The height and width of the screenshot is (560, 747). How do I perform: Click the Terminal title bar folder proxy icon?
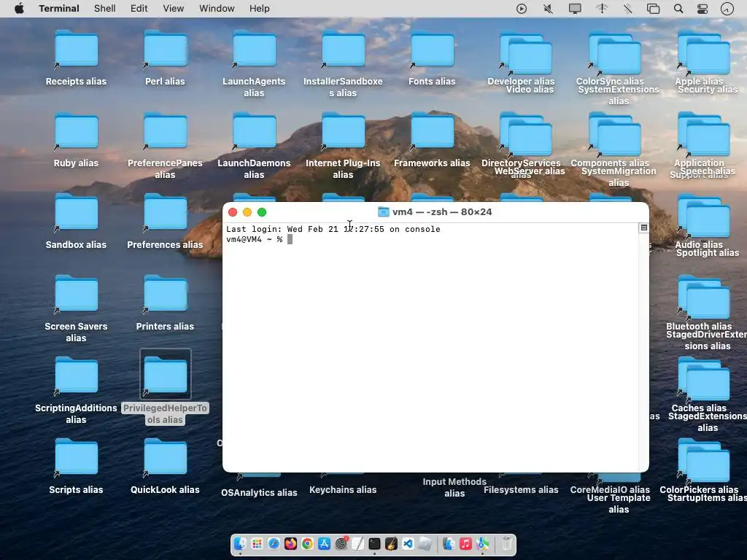point(383,212)
